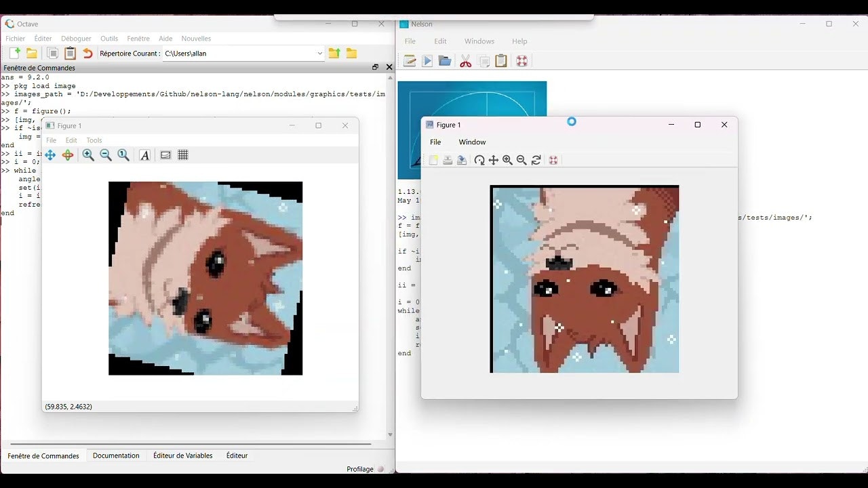Click the copy icon in Octave toolbar

point(52,54)
